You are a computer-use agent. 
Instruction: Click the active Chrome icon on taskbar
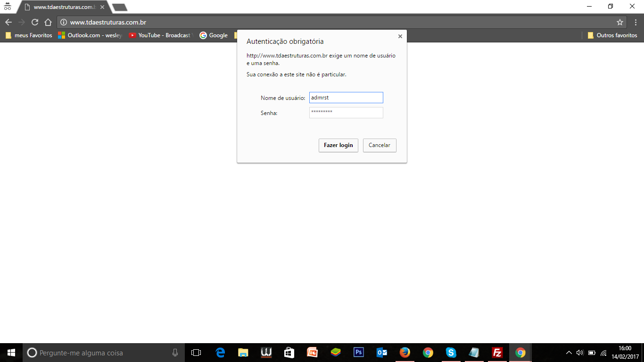(520, 353)
